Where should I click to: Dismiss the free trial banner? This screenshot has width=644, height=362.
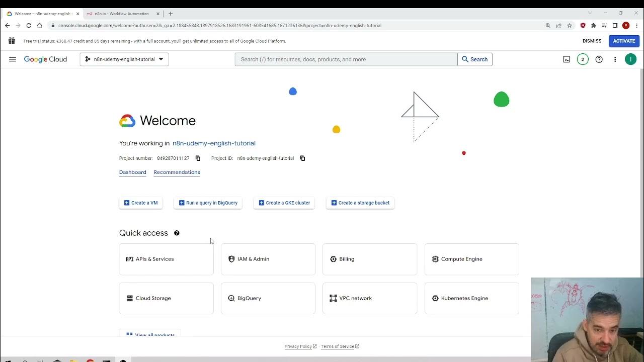tap(592, 41)
